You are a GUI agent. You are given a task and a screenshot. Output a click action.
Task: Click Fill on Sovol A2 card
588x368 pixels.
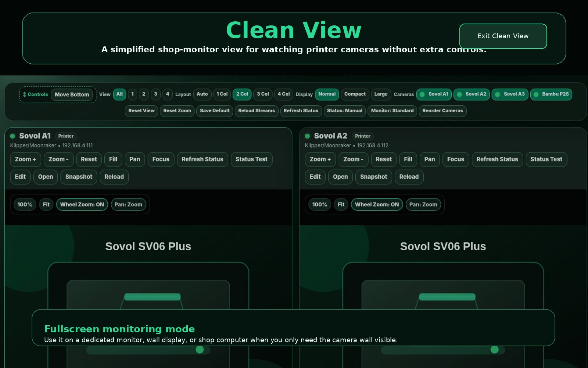[x=408, y=159]
